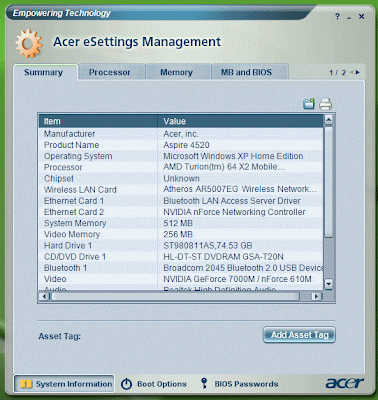The width and height of the screenshot is (378, 400).
Task: Click the vertical scrollbar down arrow
Action: 328,284
